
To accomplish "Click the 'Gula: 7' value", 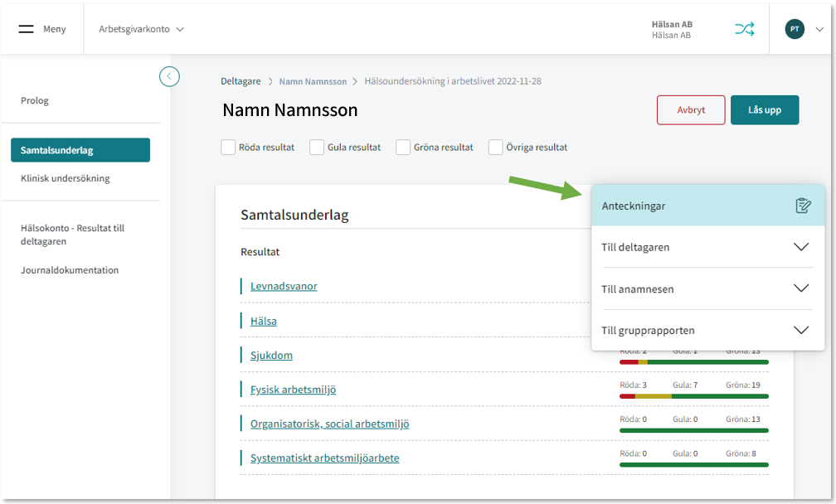I will point(685,385).
